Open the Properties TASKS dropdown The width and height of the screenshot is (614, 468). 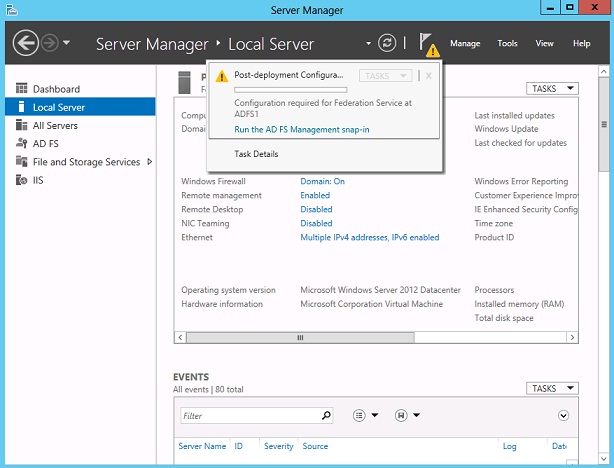552,89
